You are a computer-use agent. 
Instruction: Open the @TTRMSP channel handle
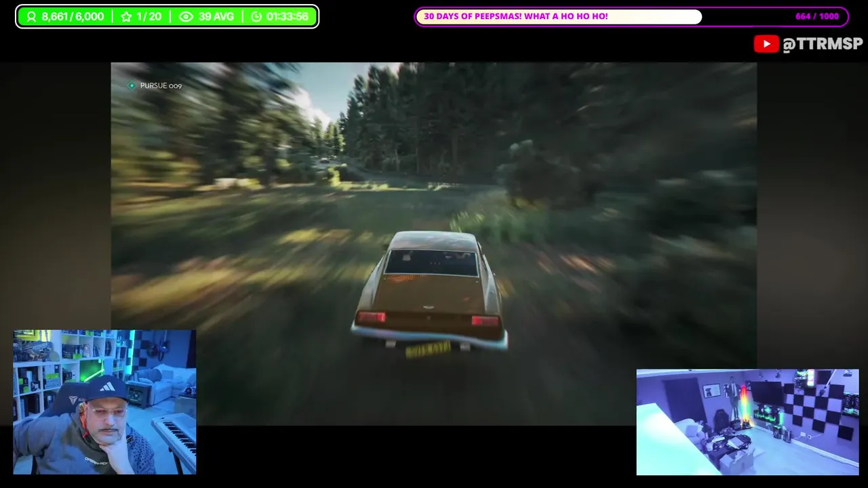coord(823,44)
